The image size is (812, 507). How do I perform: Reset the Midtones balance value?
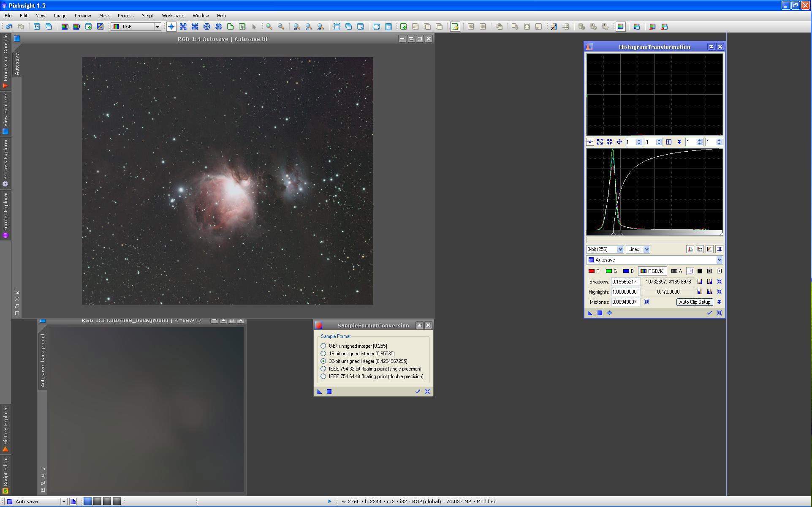[x=646, y=302]
